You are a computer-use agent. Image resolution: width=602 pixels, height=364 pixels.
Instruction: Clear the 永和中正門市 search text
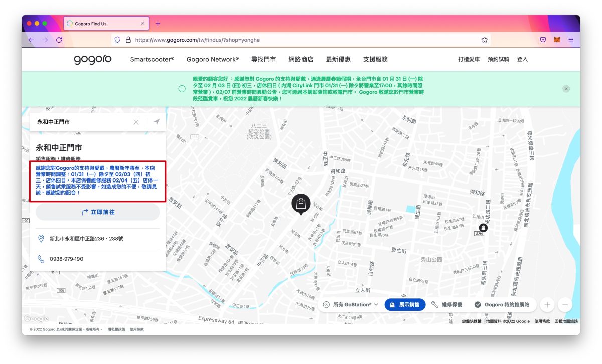click(136, 122)
